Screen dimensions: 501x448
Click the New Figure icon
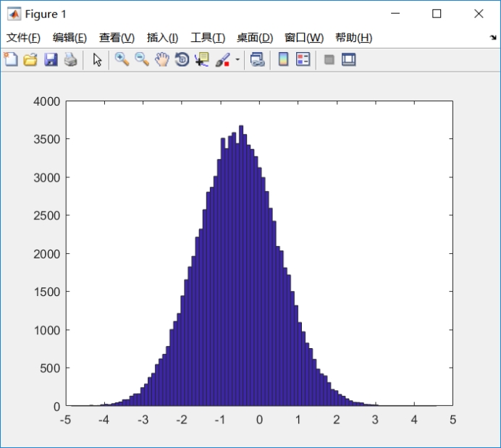pyautogui.click(x=10, y=60)
